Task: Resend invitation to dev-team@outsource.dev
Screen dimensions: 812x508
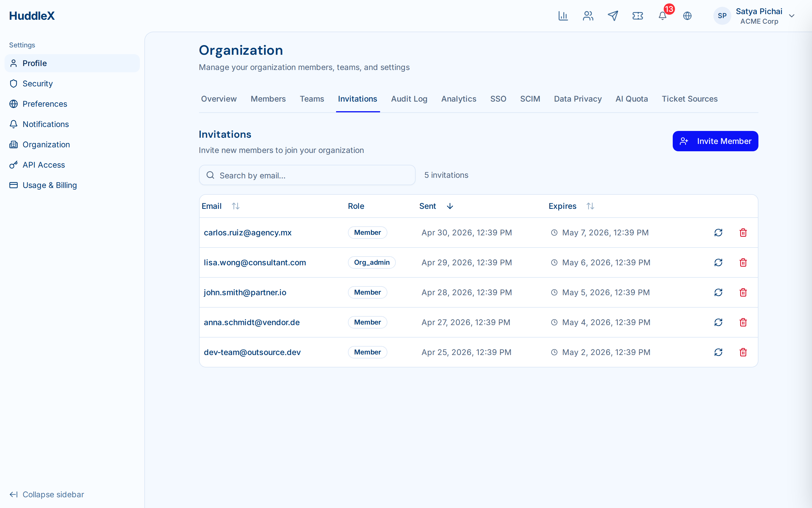Action: point(718,352)
